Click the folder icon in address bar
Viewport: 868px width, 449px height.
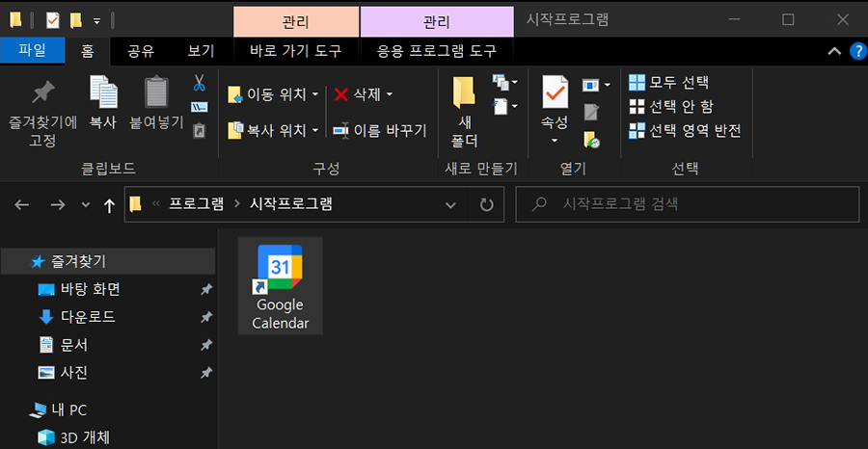click(x=135, y=204)
